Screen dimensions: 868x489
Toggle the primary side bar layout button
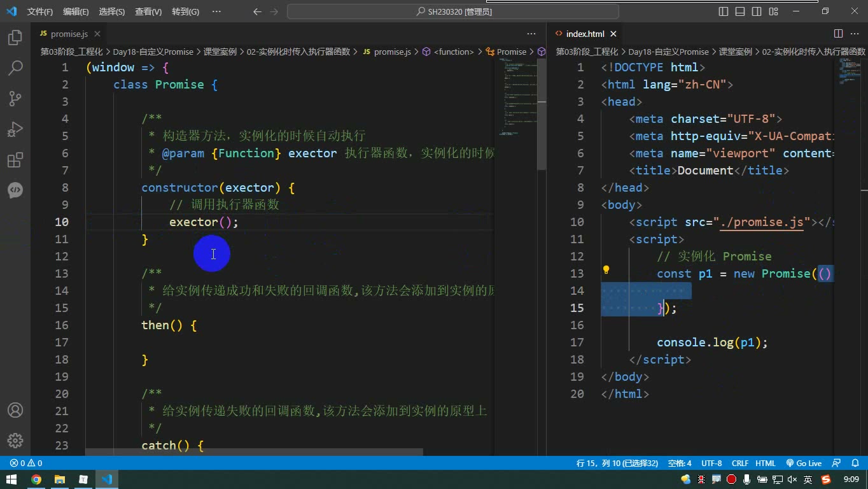tap(724, 11)
